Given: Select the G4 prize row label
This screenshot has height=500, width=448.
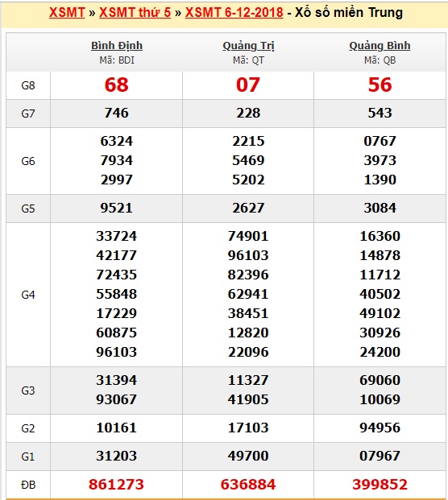Looking at the screenshot, I should 28,295.
